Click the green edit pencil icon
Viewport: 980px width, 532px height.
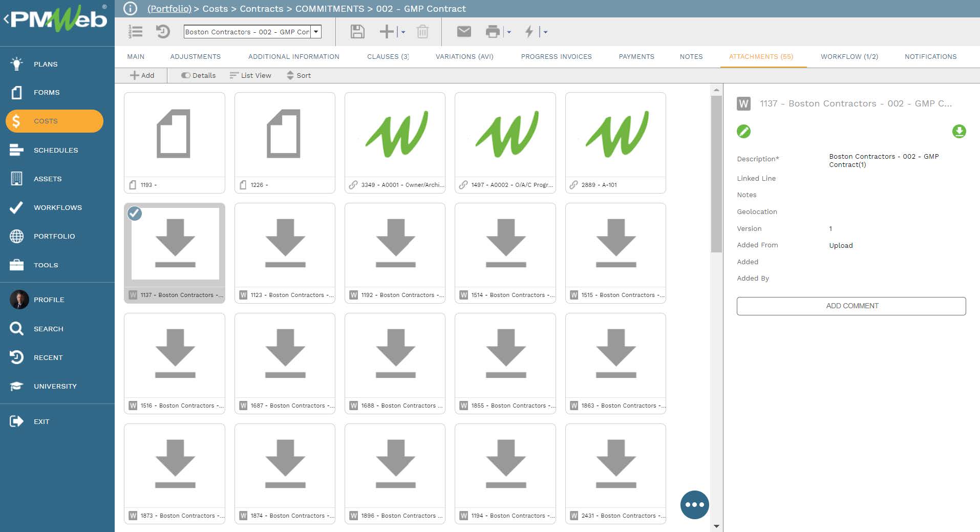(743, 132)
